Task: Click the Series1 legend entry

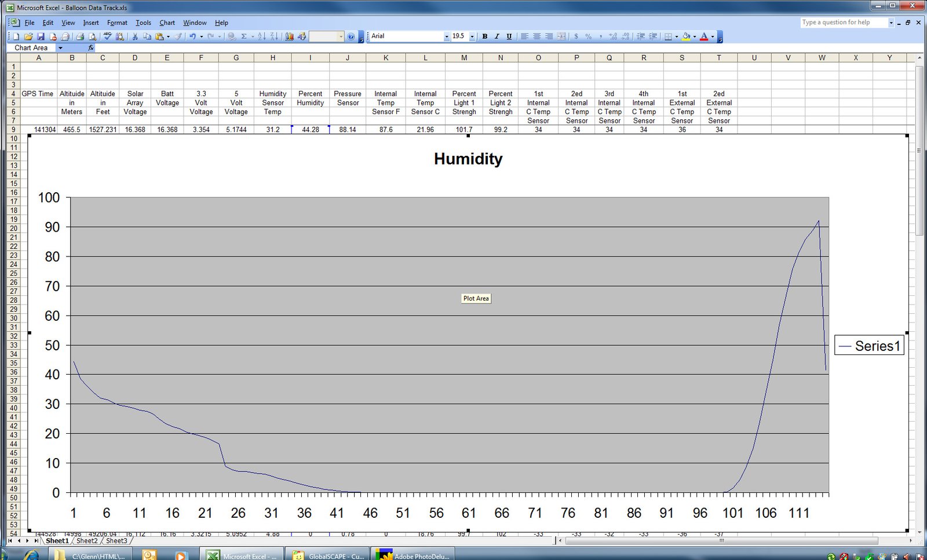Action: pos(869,346)
